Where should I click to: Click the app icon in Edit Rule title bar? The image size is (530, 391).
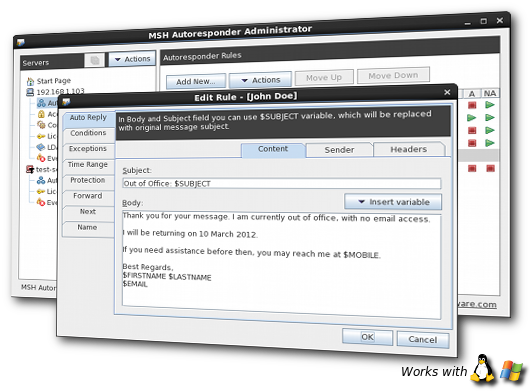66,102
